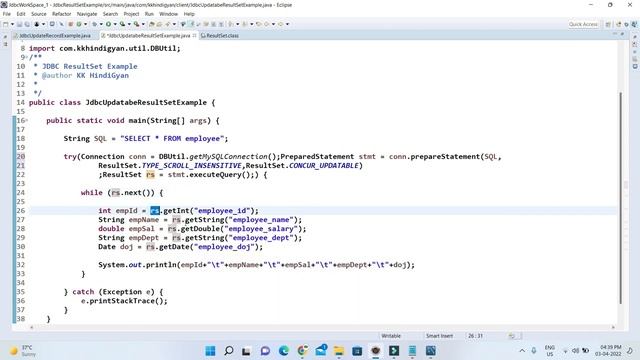Click the horizontal editor scrollbar
Image resolution: width=640 pixels, height=360 pixels.
(322, 327)
